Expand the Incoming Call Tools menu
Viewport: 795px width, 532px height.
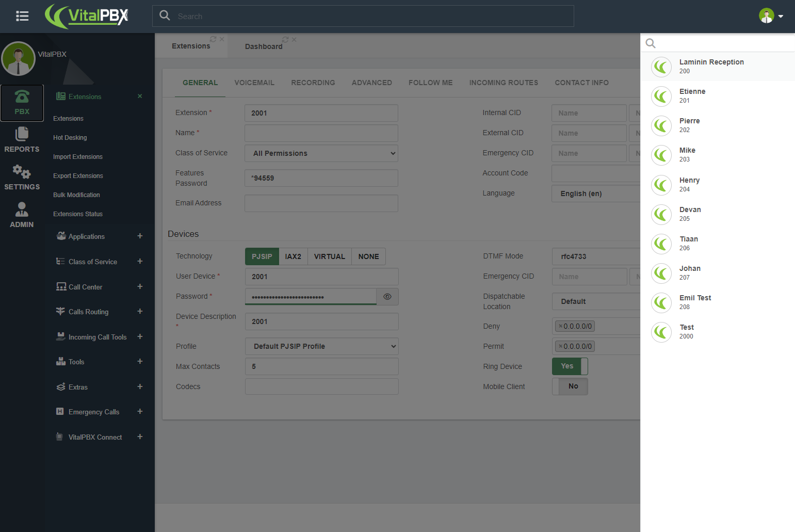point(140,336)
